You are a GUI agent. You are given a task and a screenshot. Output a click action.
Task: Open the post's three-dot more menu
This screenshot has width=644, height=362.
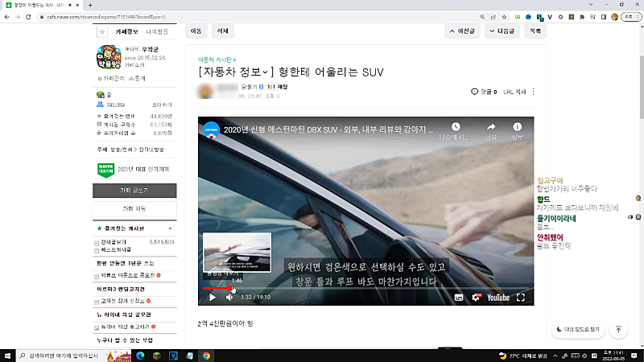coord(533,92)
